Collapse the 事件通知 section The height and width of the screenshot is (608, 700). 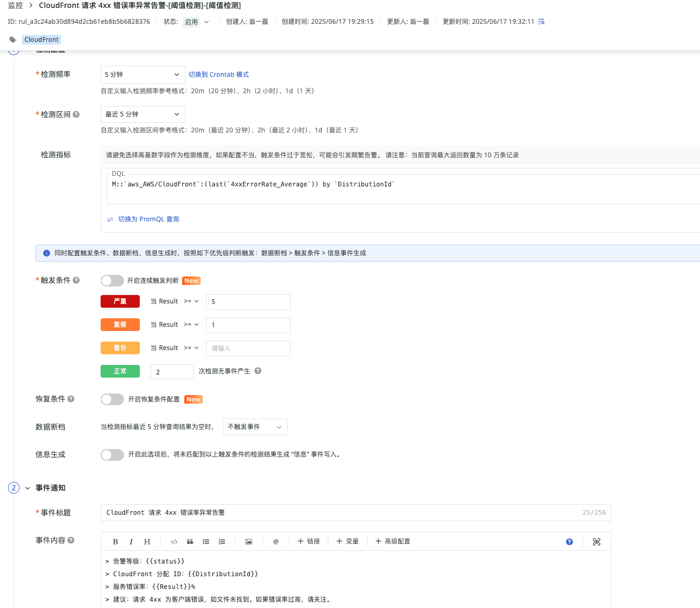28,488
